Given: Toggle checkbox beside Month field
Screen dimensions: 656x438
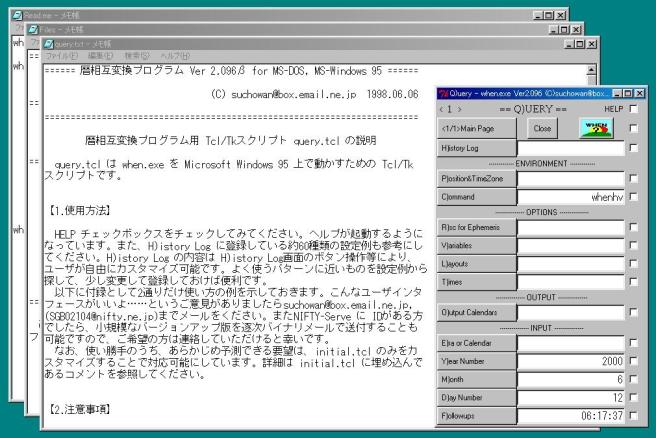Looking at the screenshot, I should pyautogui.click(x=633, y=379).
